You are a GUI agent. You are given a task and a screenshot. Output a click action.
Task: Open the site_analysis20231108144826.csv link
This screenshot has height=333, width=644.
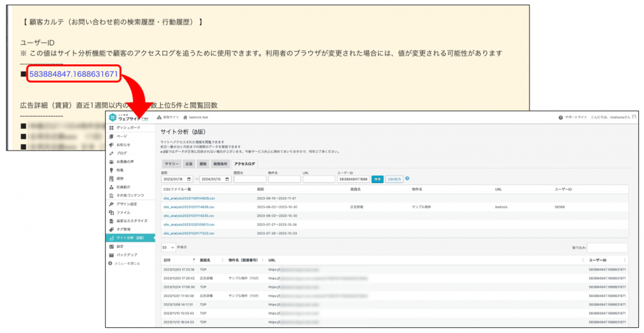pyautogui.click(x=189, y=198)
